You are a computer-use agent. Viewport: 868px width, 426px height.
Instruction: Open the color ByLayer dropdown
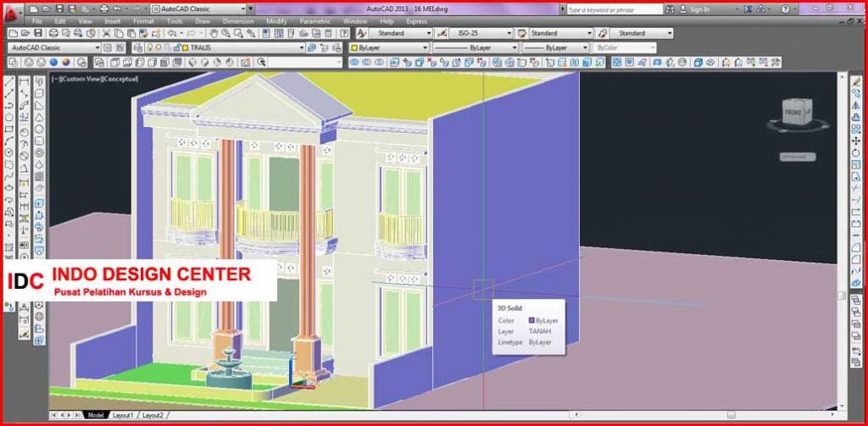tap(426, 48)
